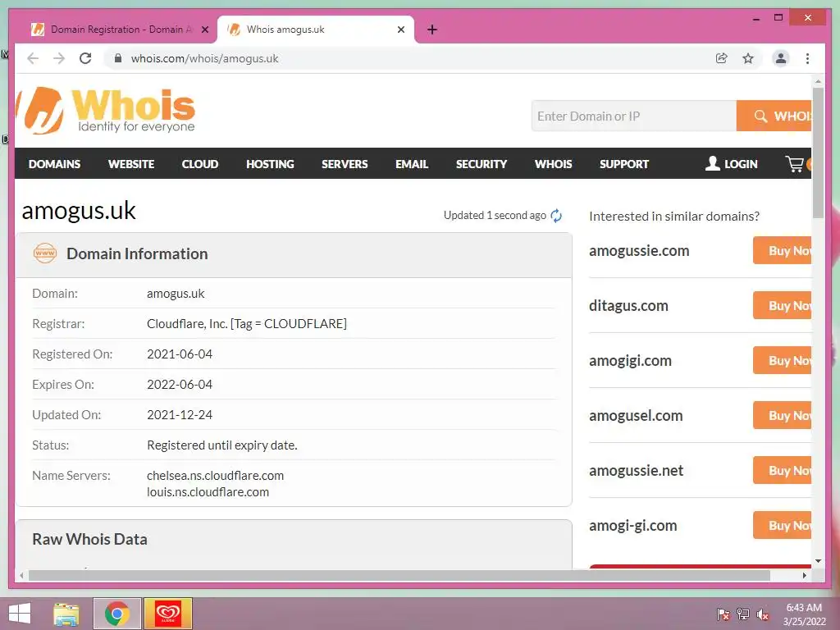This screenshot has height=630, width=840.
Task: Click the Action Center flag tray icon
Action: coord(723,614)
